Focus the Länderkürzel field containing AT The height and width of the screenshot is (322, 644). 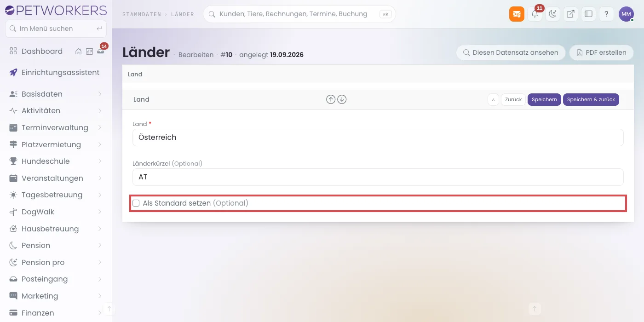click(378, 177)
